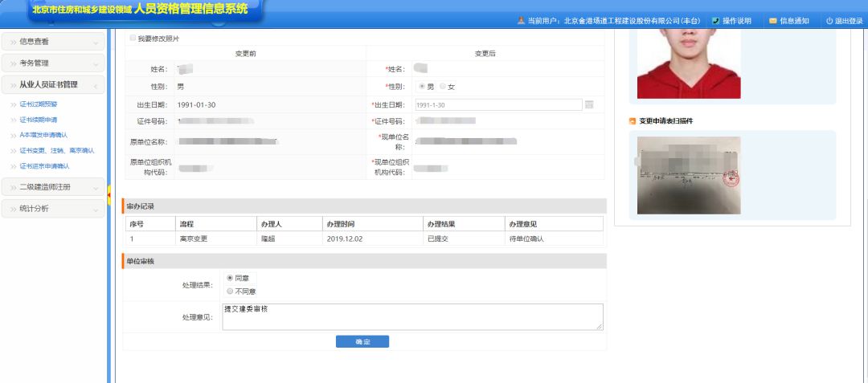Open 证书变更、注销、离京确认 menu item
The height and width of the screenshot is (383, 868).
click(56, 150)
